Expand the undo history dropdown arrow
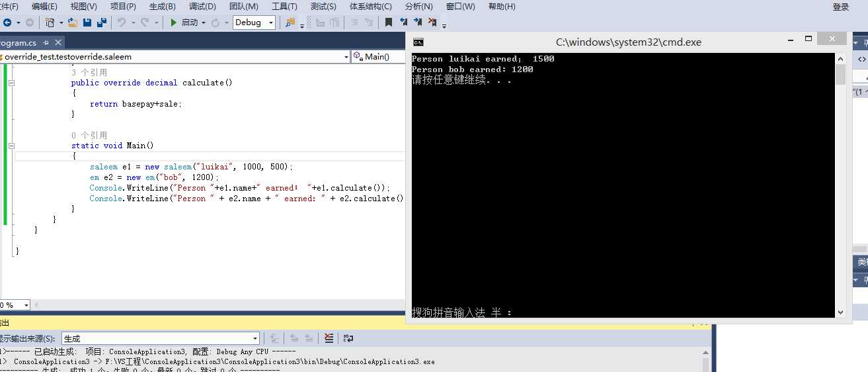The width and height of the screenshot is (868, 372). tap(133, 23)
